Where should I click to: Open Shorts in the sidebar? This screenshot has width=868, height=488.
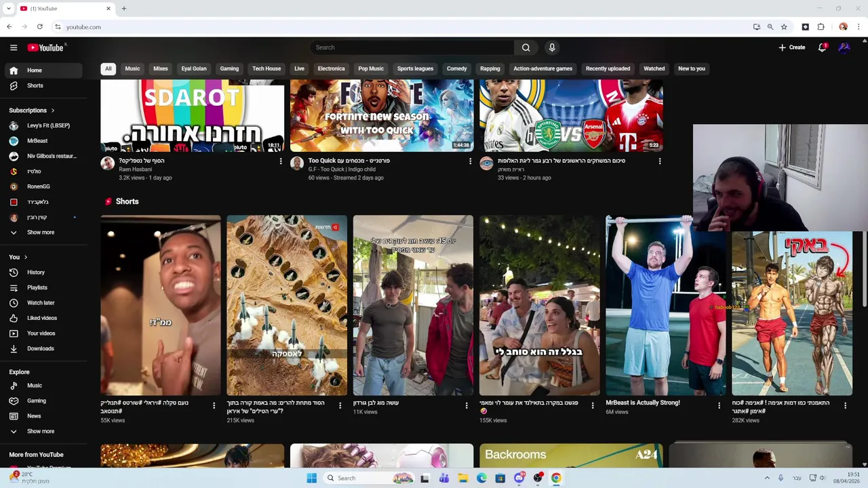click(x=43, y=85)
